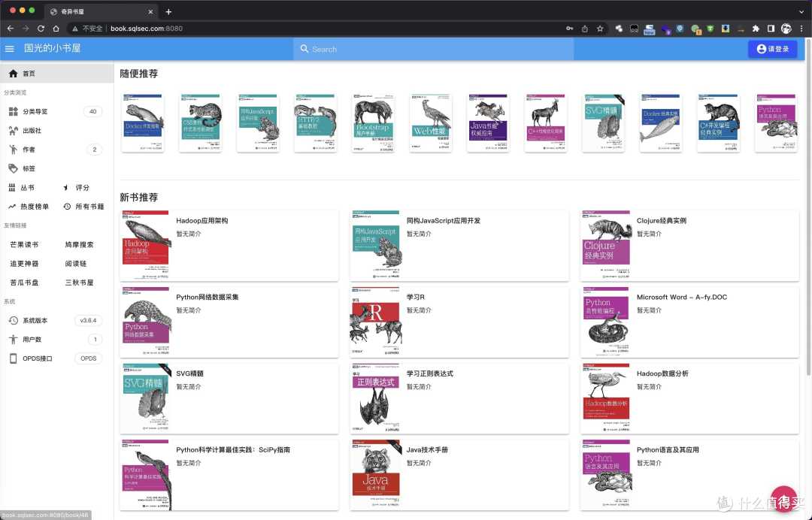The width and height of the screenshot is (812, 520).
Task: Open the 三秋书屋 friend link
Action: point(79,283)
